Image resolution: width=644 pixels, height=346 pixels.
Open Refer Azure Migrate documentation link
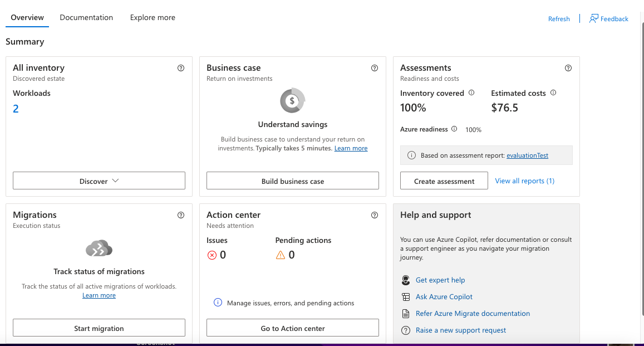click(x=473, y=314)
